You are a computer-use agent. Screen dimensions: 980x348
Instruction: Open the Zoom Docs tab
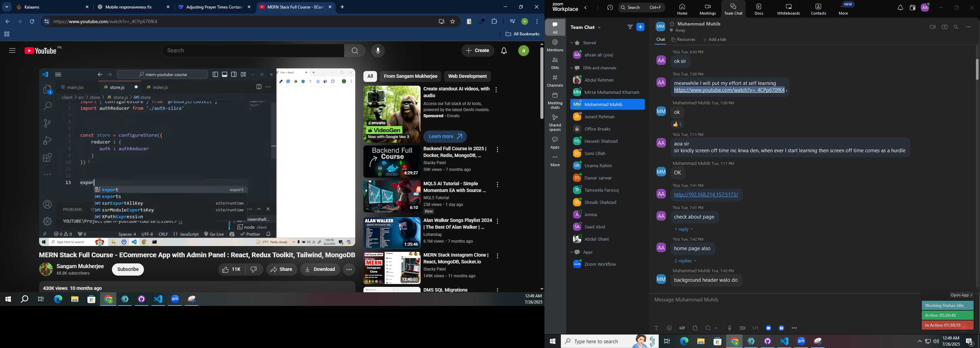(x=758, y=9)
